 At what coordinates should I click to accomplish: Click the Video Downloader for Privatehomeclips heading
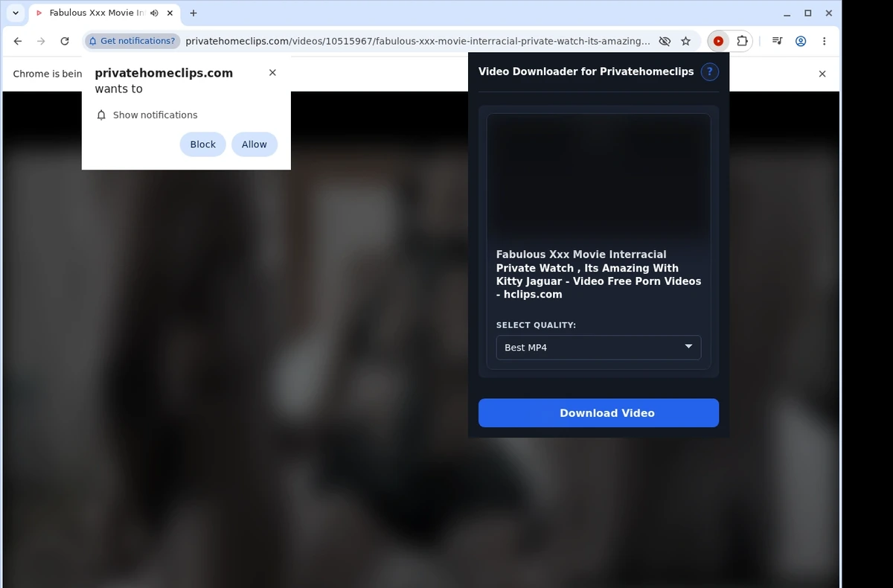[x=586, y=71]
